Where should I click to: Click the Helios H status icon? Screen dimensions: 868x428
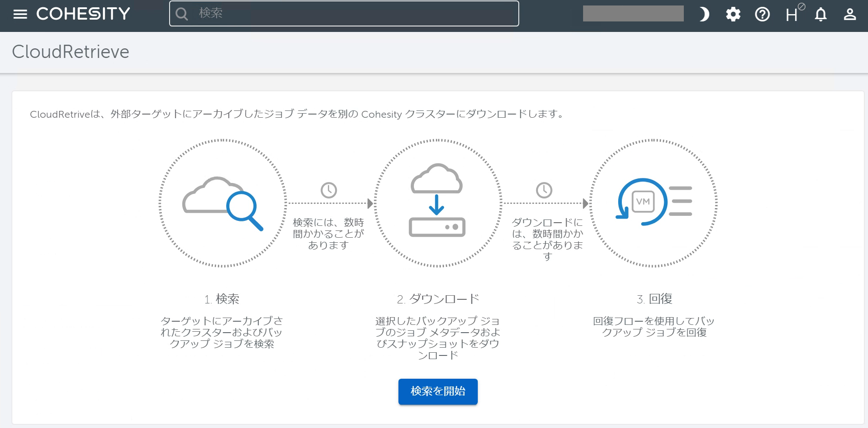(x=794, y=14)
